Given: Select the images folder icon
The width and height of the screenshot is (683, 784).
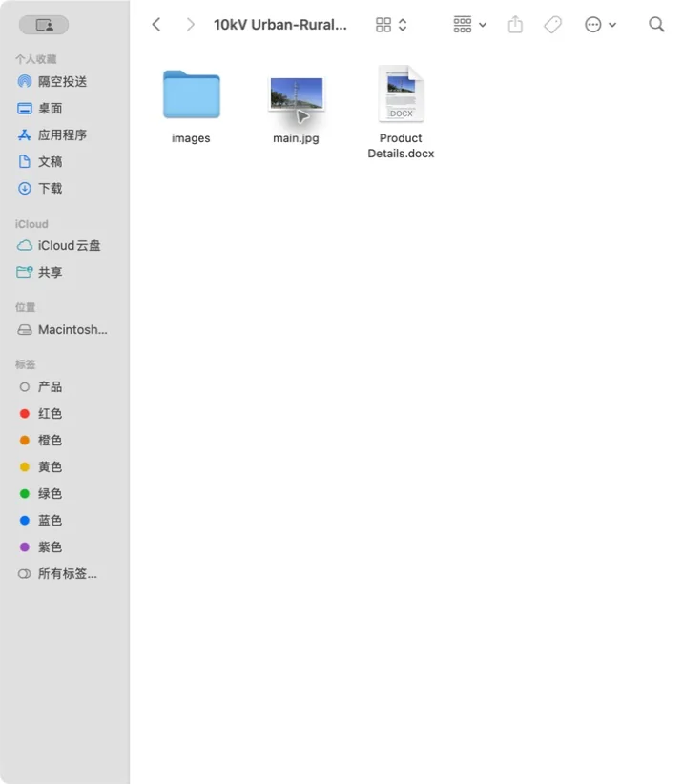Looking at the screenshot, I should click(x=192, y=94).
